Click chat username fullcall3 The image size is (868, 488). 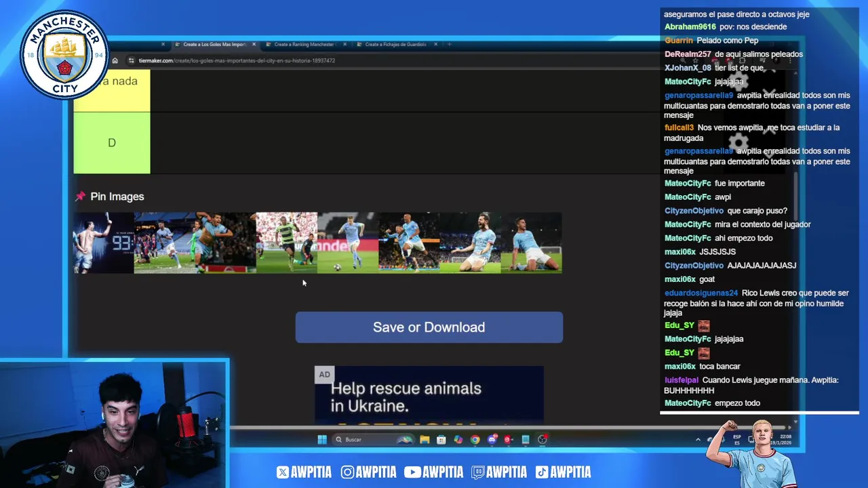click(679, 127)
